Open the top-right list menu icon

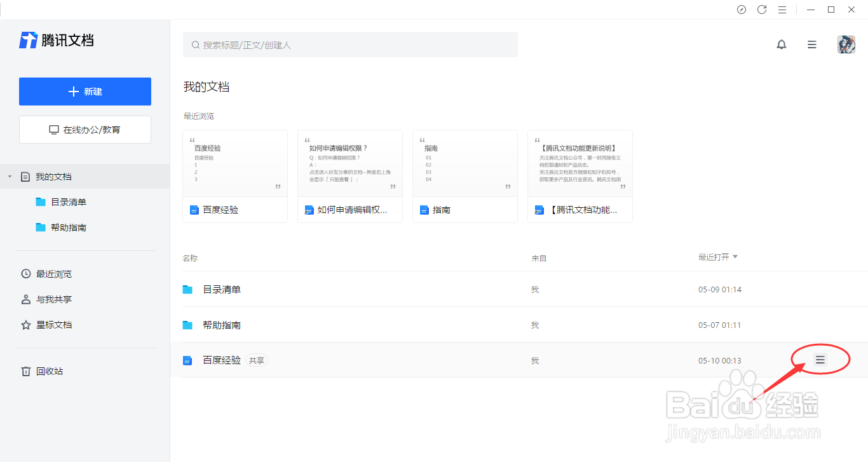coord(811,44)
